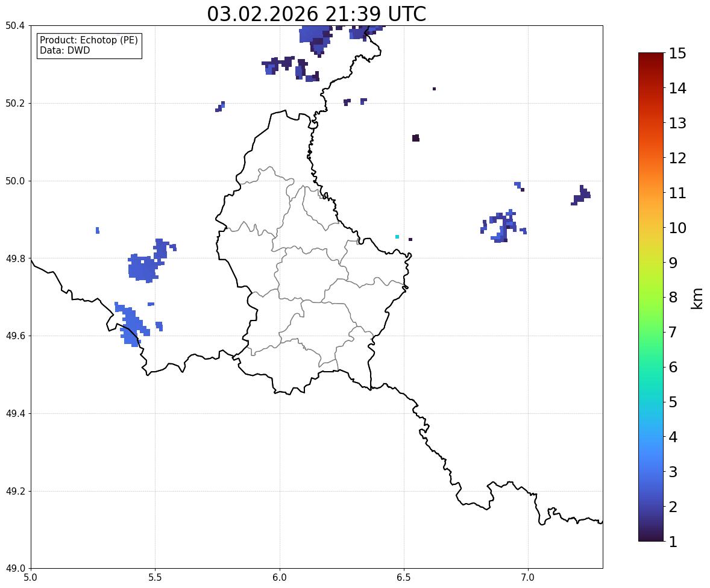Click the 5.5 longitude tick label
This screenshot has width=710, height=588.
(x=155, y=578)
